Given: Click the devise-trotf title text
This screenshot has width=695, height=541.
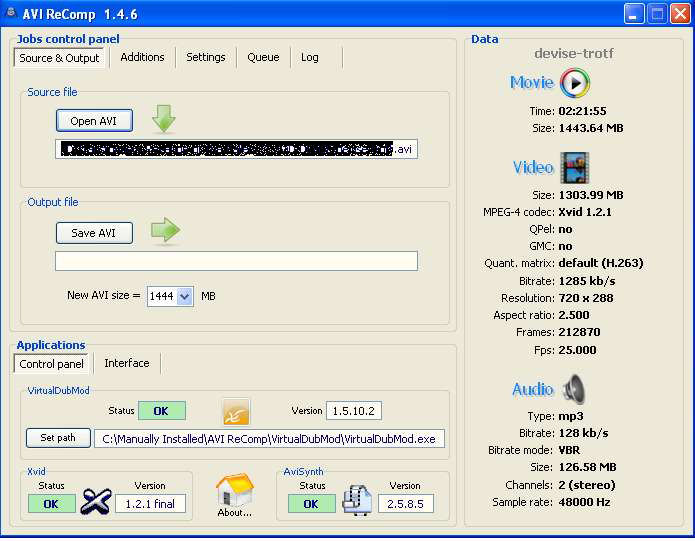Looking at the screenshot, I should (x=574, y=54).
